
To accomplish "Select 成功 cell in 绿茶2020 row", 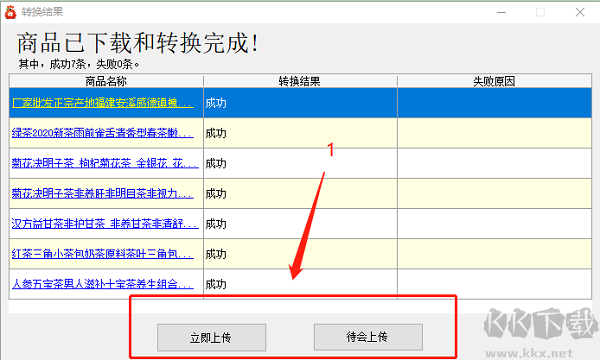I will coord(300,133).
